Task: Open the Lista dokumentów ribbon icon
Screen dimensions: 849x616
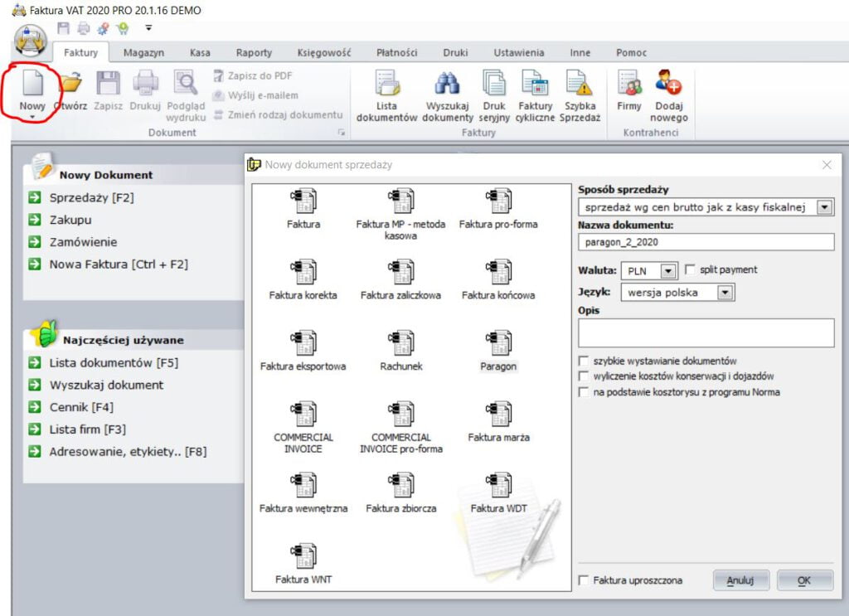Action: pos(386,85)
